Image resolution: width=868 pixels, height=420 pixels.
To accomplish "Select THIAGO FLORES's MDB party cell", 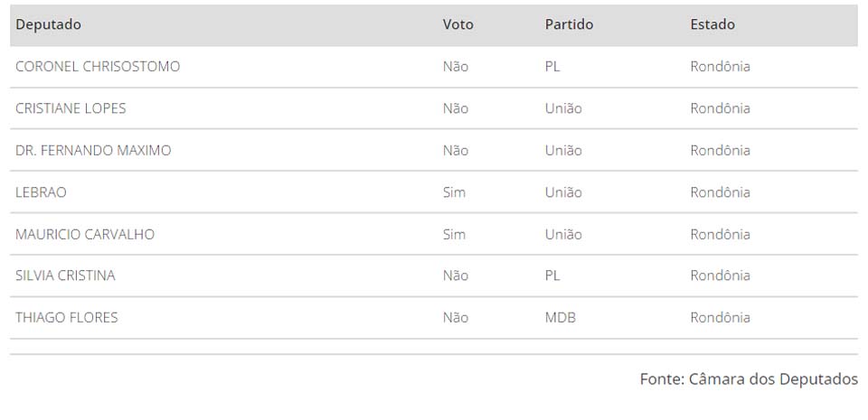I will pyautogui.click(x=560, y=318).
